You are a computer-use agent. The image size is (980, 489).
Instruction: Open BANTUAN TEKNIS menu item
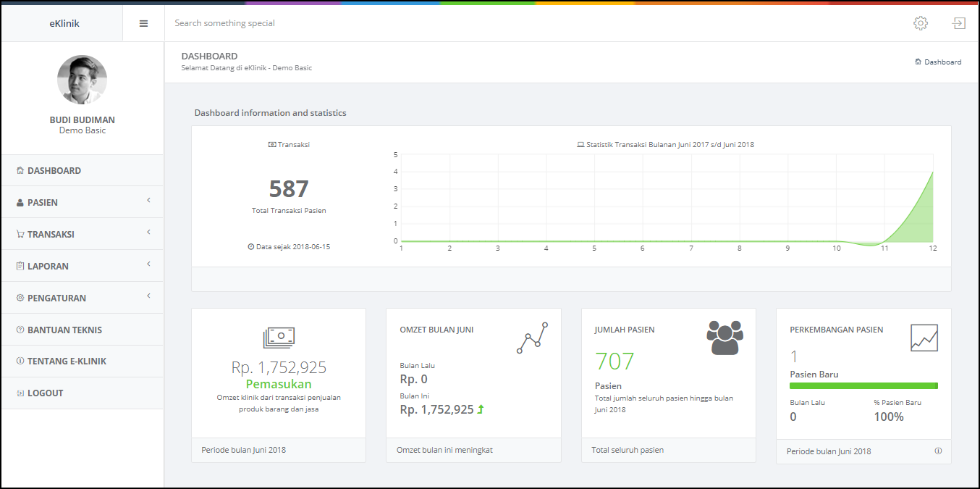pyautogui.click(x=83, y=330)
